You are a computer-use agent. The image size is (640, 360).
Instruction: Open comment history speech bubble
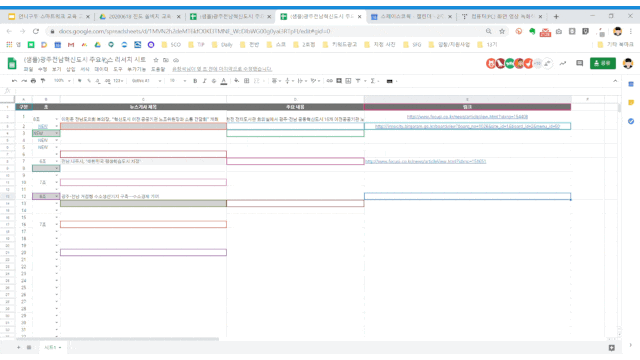click(579, 63)
